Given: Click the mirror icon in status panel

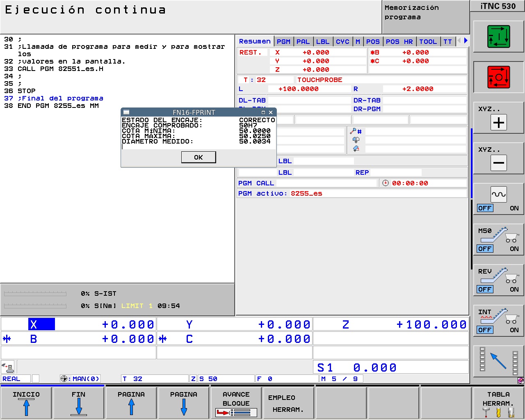Looking at the screenshot, I should click(356, 140).
